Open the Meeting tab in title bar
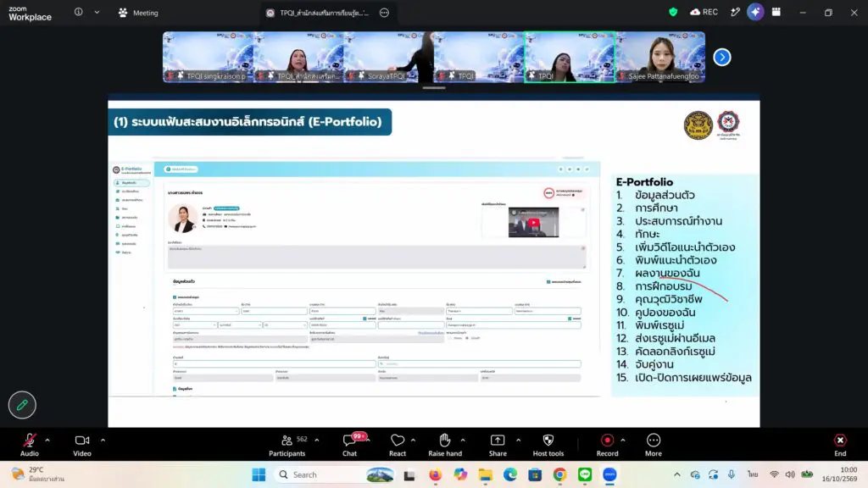 tap(138, 13)
